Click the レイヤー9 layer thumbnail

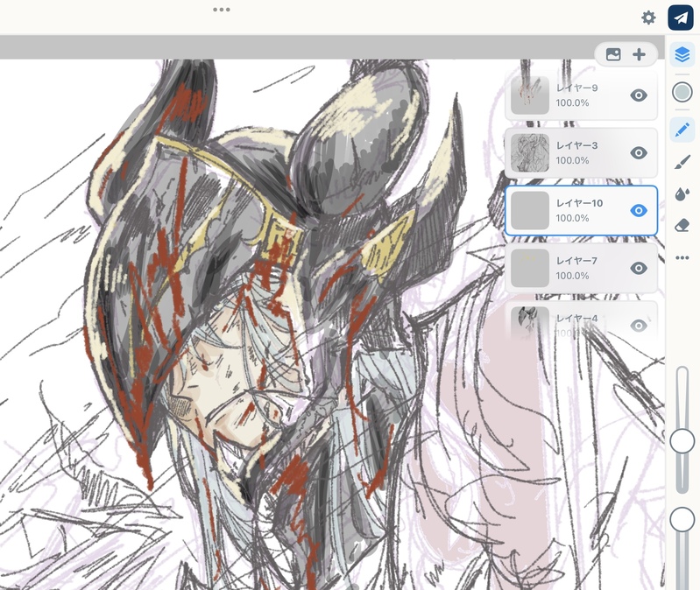[x=530, y=95]
